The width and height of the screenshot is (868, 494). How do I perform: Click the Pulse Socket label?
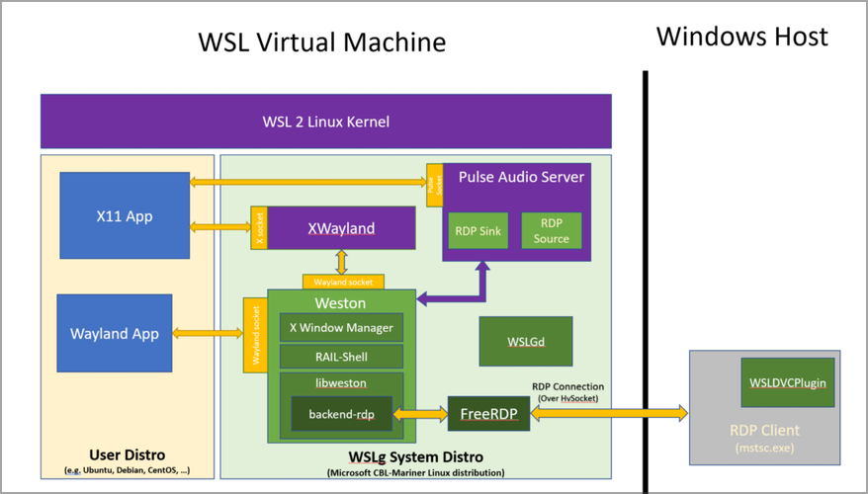[x=435, y=185]
